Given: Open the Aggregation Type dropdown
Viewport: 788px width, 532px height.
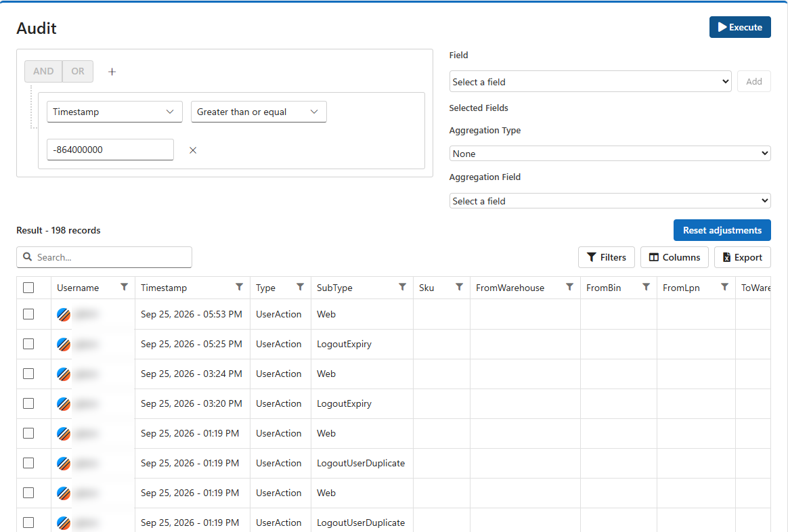Looking at the screenshot, I should (610, 154).
